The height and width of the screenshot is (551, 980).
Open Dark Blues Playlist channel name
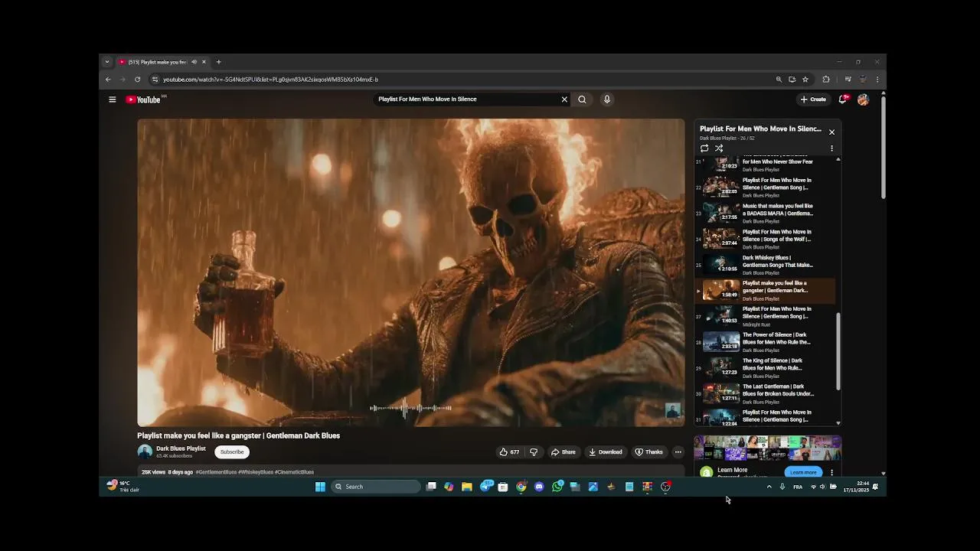pos(181,448)
